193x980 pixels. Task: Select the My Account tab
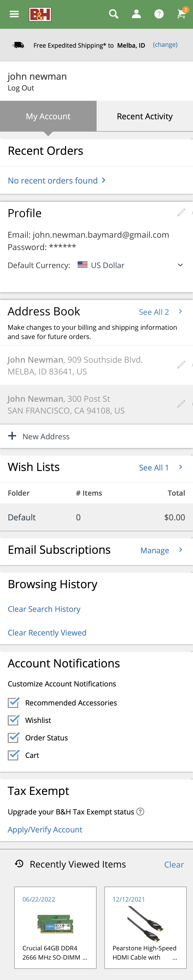pyautogui.click(x=48, y=116)
